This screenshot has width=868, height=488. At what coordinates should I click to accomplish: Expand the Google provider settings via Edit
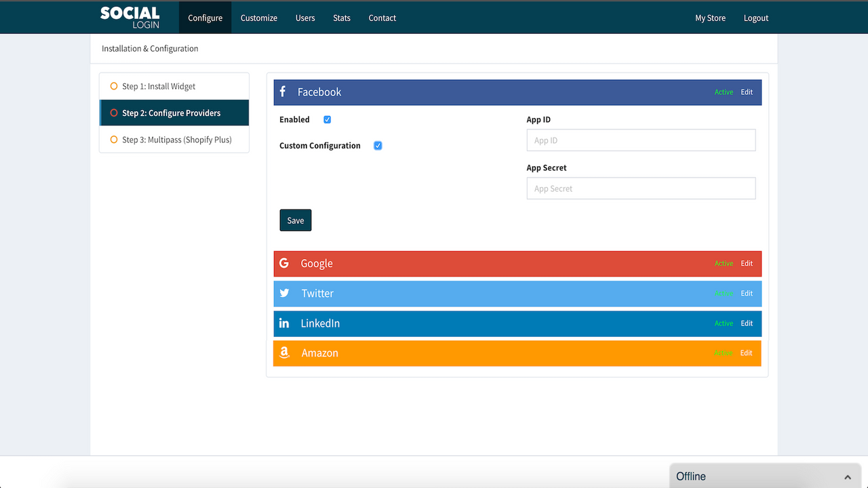pos(746,263)
